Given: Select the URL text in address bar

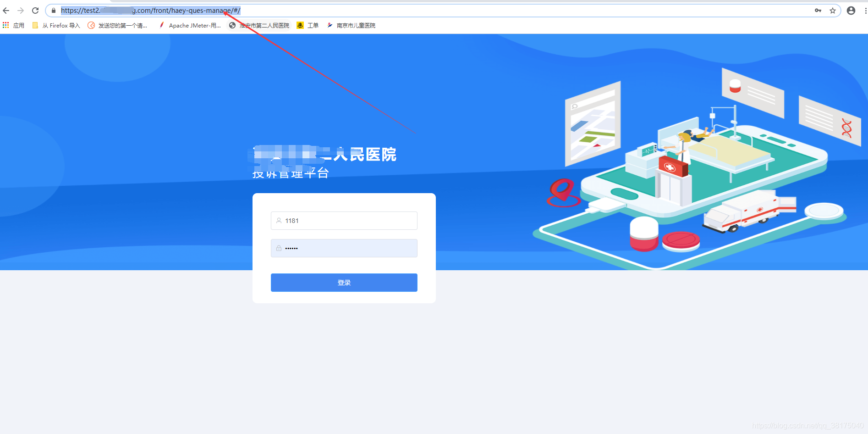Looking at the screenshot, I should pos(151,11).
